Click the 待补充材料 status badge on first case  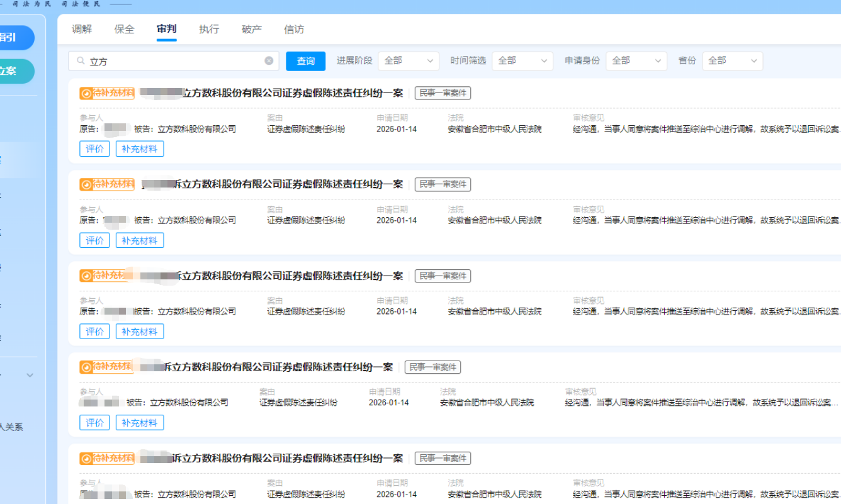coord(107,94)
